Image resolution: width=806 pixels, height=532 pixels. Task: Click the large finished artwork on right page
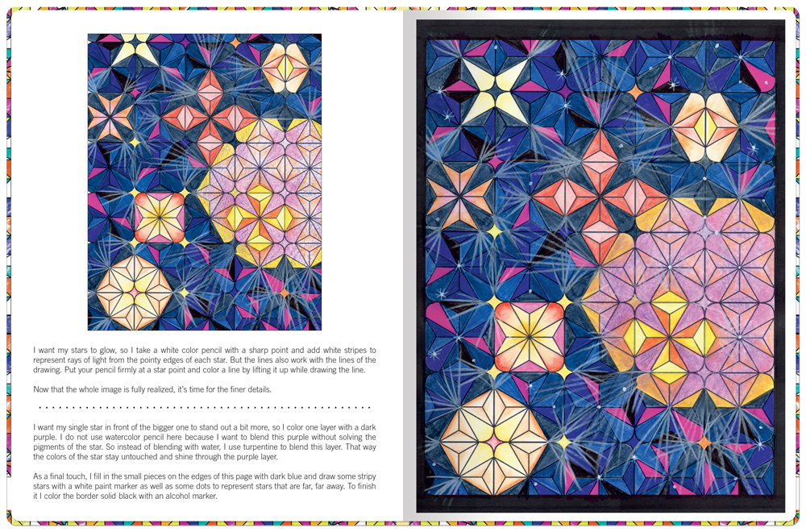click(x=600, y=266)
